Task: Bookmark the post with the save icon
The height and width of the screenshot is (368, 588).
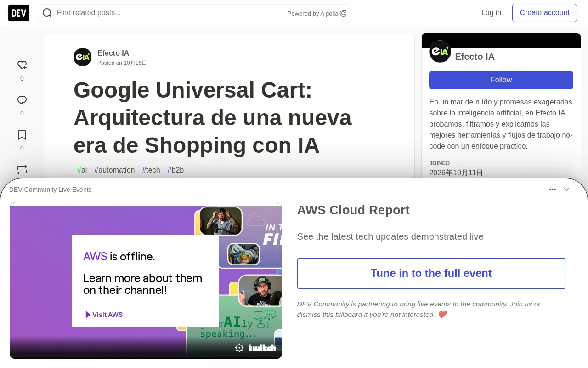Action: click(x=22, y=135)
